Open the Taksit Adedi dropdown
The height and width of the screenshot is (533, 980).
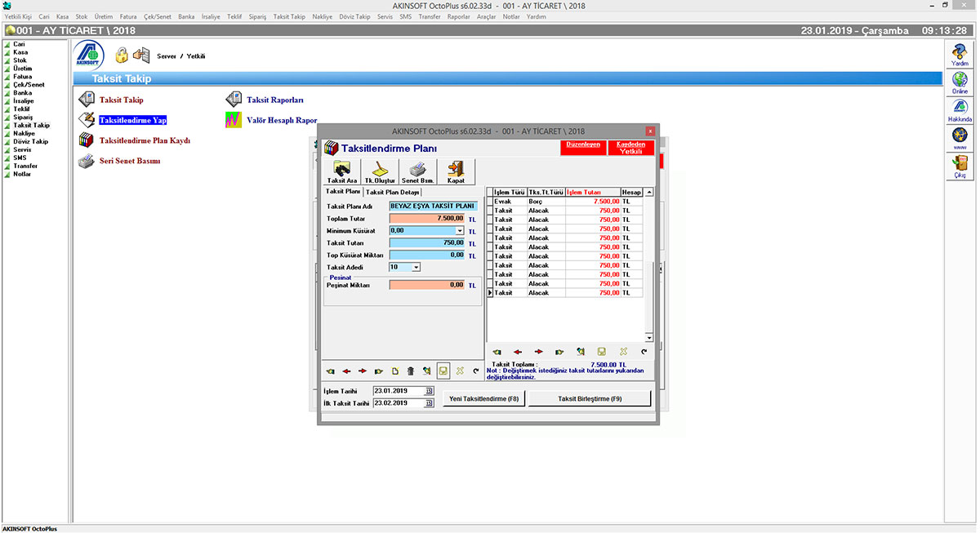coord(416,267)
